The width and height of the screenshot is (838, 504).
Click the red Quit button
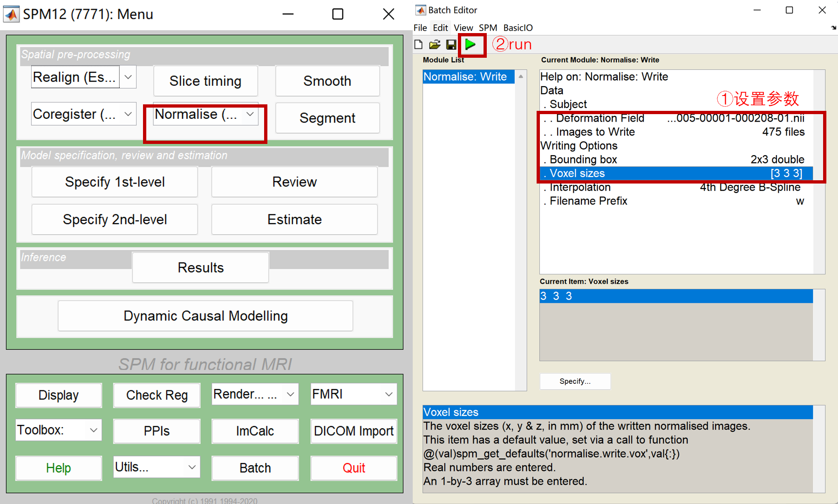[x=354, y=468]
